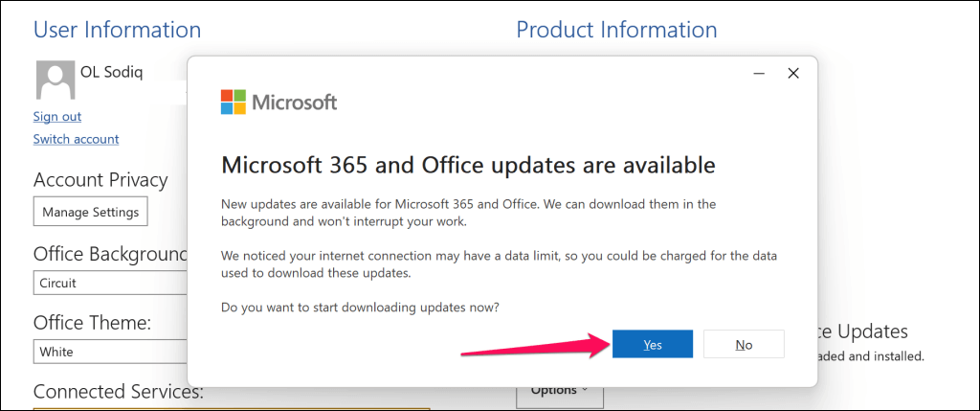Click the Product Information heading
980x411 pixels.
click(616, 30)
